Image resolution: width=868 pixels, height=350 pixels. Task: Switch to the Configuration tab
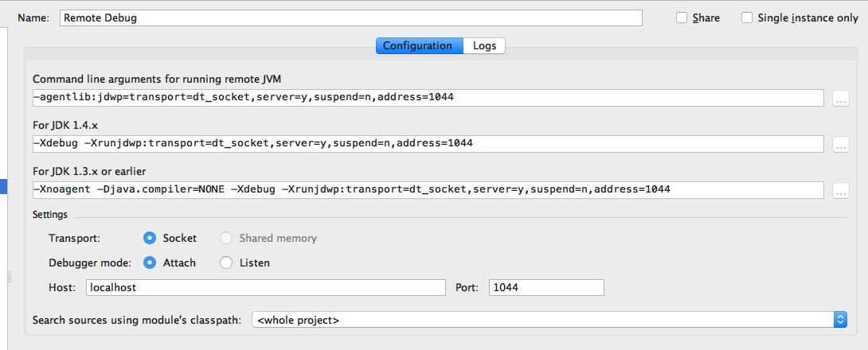click(419, 46)
